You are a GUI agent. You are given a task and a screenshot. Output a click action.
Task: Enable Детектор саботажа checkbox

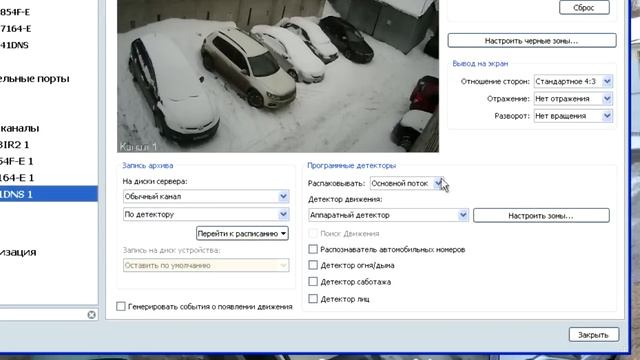tap(313, 282)
